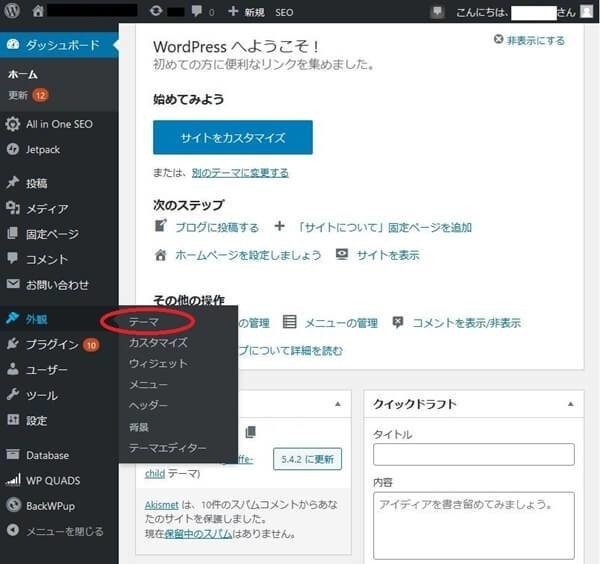Viewport: 600px width, 564px height.
Task: Click the WordPress logo in admin bar
Action: (x=11, y=11)
